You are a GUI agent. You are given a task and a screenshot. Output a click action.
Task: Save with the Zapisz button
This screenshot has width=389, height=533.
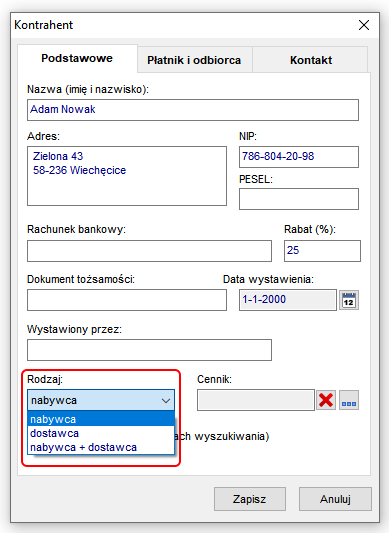250,499
